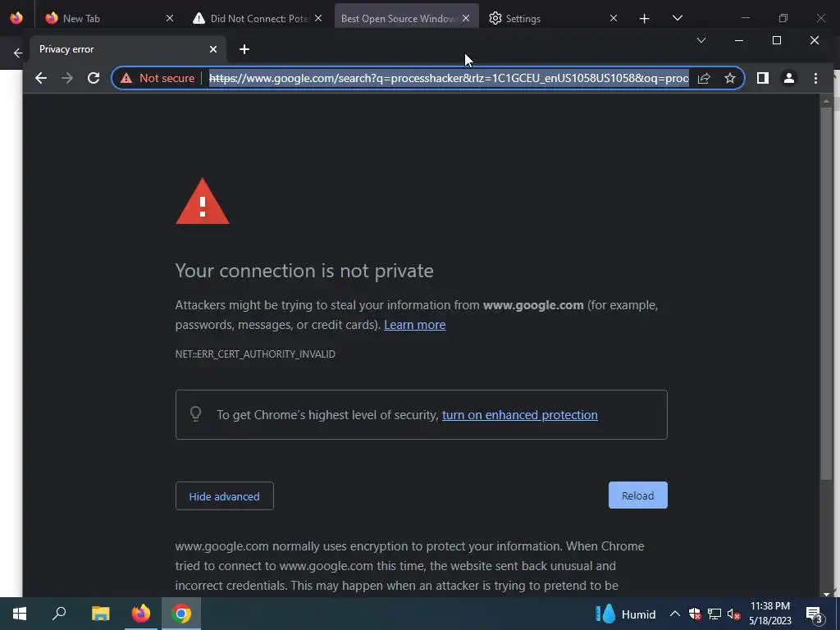Close the Privacy error tab
Screen dimensions: 840x630
(x=213, y=49)
